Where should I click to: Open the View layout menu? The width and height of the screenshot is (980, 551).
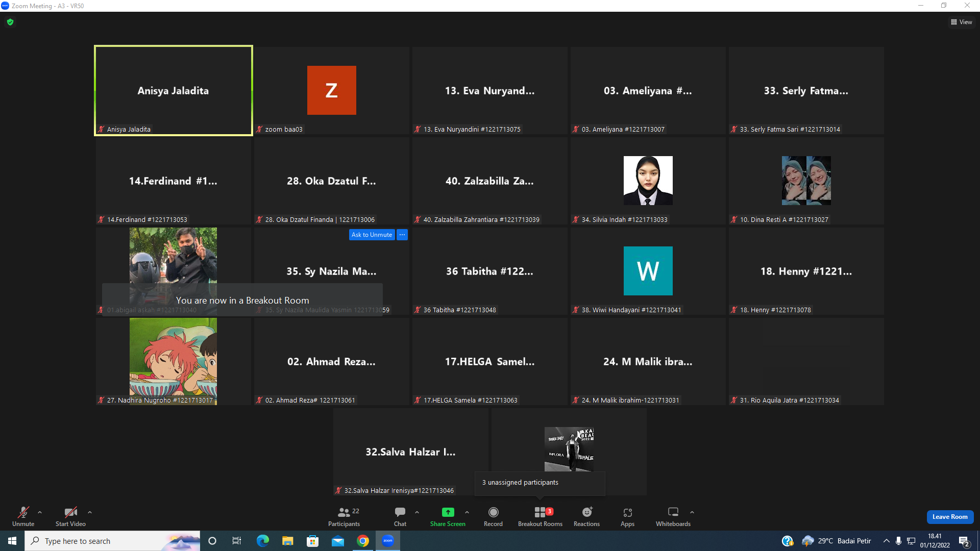(962, 22)
